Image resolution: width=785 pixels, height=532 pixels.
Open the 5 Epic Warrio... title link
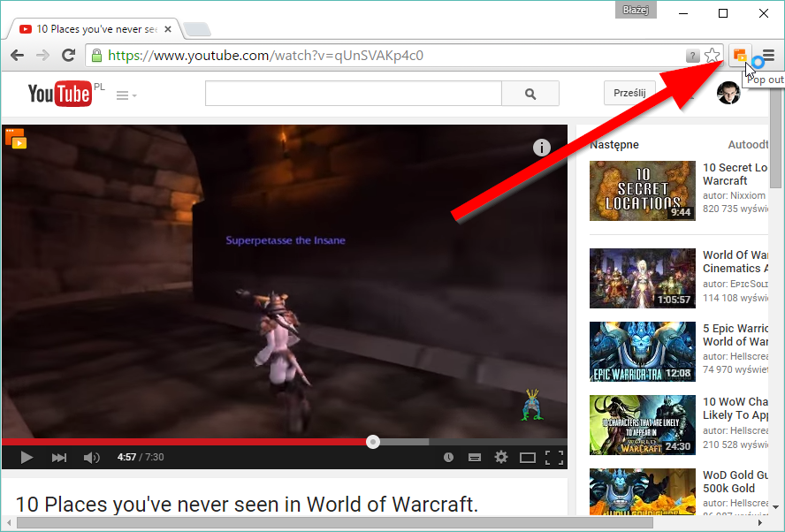(x=735, y=335)
